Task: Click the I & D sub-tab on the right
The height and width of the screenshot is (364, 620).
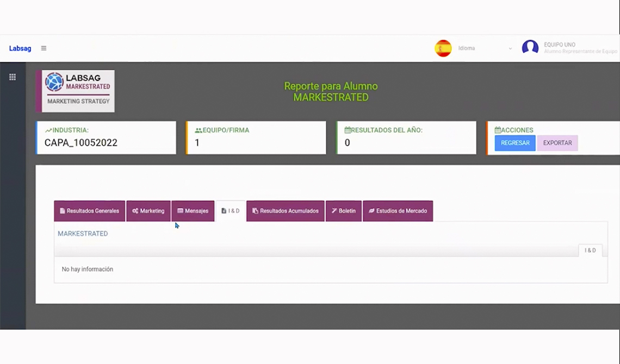Action: pyautogui.click(x=590, y=250)
